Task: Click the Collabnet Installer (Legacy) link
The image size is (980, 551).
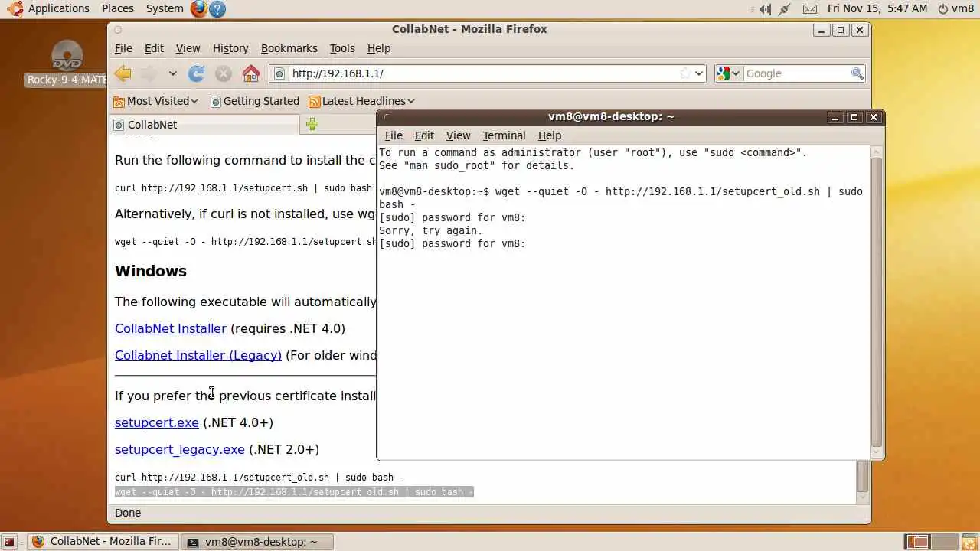Action: (198, 355)
